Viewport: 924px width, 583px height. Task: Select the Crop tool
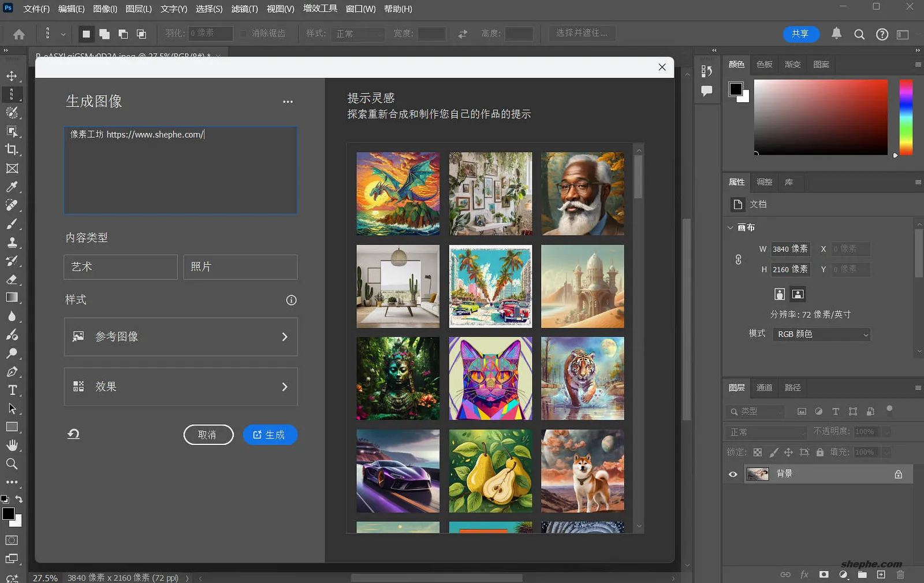click(x=12, y=150)
